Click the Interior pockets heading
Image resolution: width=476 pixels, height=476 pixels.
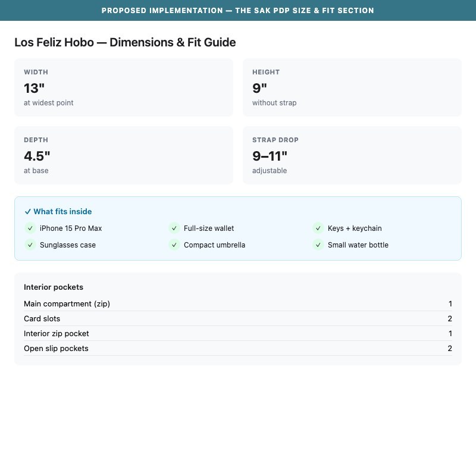coord(54,287)
